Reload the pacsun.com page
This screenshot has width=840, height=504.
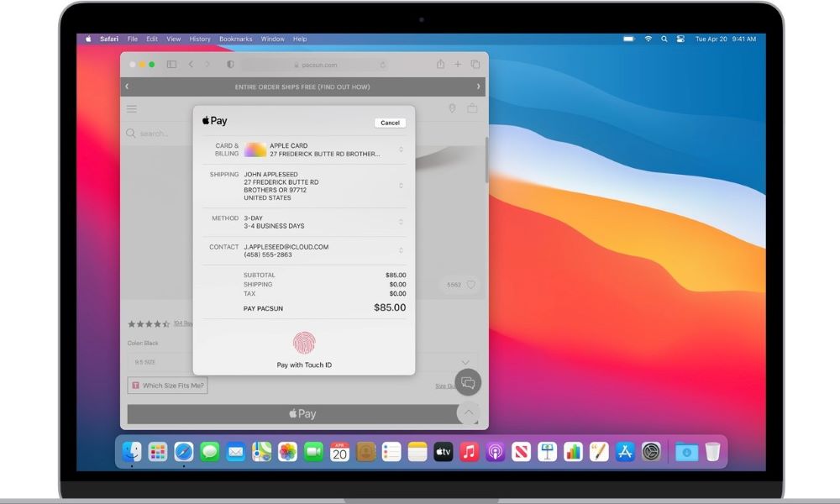click(382, 65)
